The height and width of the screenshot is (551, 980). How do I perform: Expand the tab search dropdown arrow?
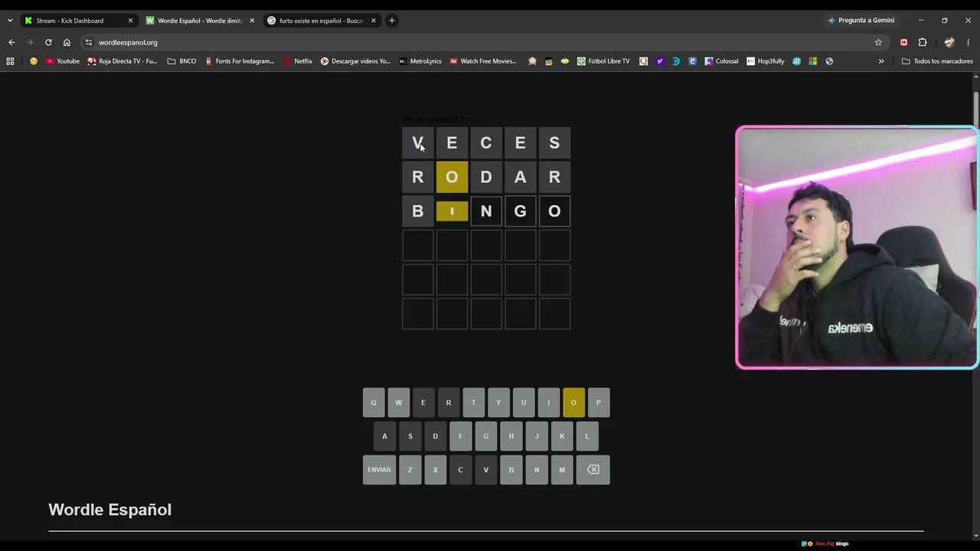[10, 21]
